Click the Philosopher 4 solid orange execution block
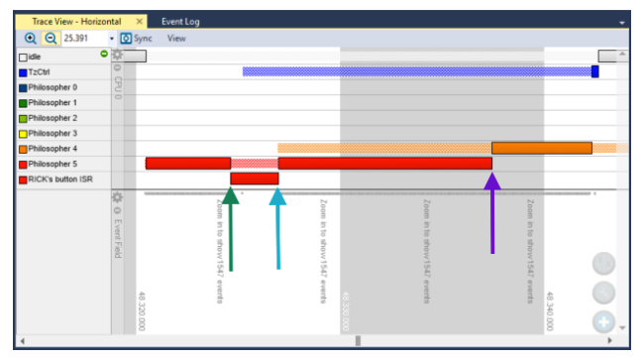This screenshot has width=644, height=361. [542, 148]
